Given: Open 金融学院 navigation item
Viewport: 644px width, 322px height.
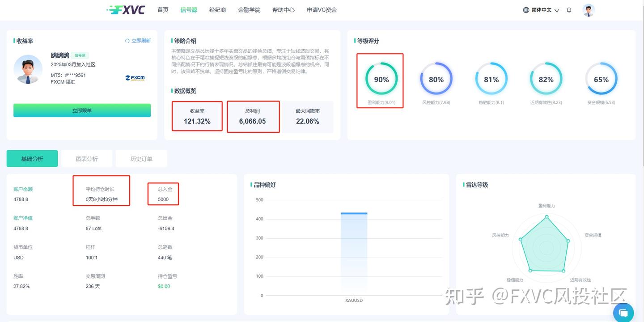Looking at the screenshot, I should pos(249,10).
